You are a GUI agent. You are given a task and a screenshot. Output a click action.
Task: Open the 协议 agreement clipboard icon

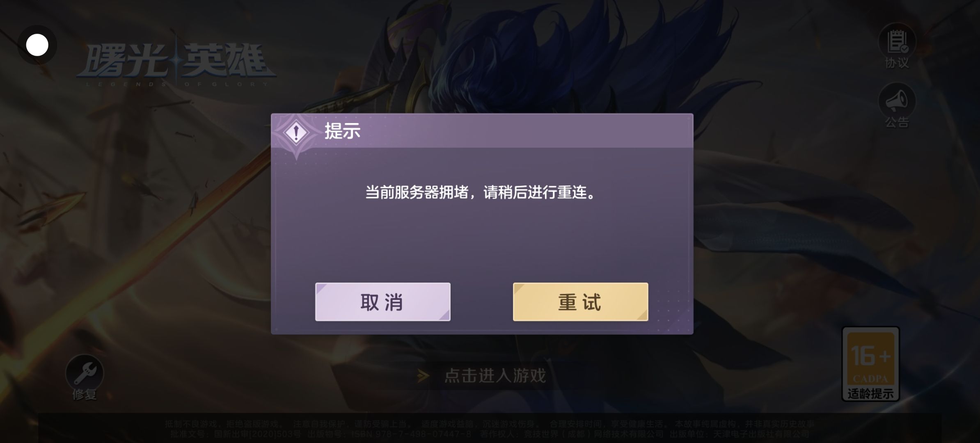pyautogui.click(x=897, y=41)
